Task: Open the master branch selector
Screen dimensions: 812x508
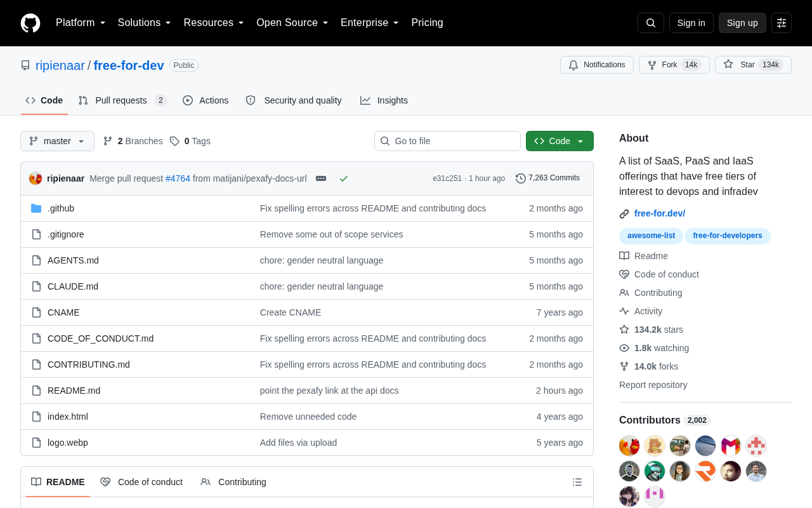Action: [57, 141]
